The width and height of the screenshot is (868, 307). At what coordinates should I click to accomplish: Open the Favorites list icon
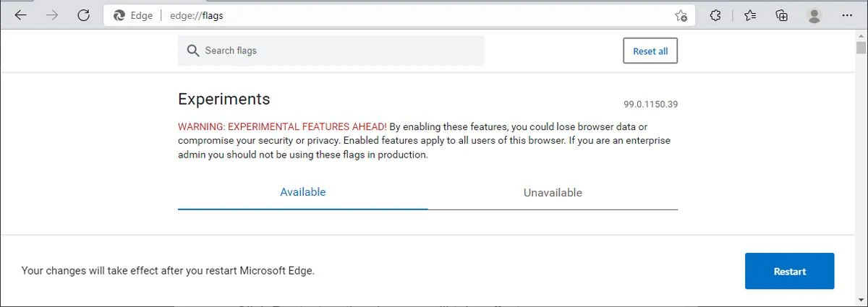(x=750, y=15)
